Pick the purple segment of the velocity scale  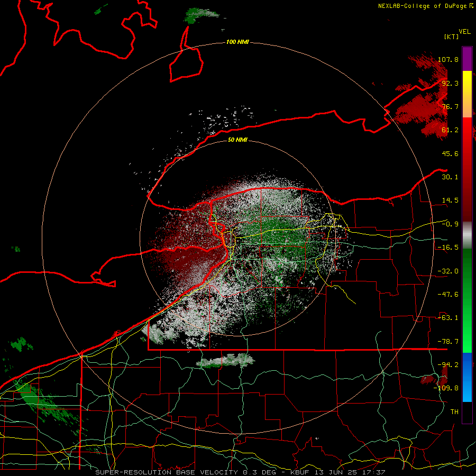pos(467,59)
